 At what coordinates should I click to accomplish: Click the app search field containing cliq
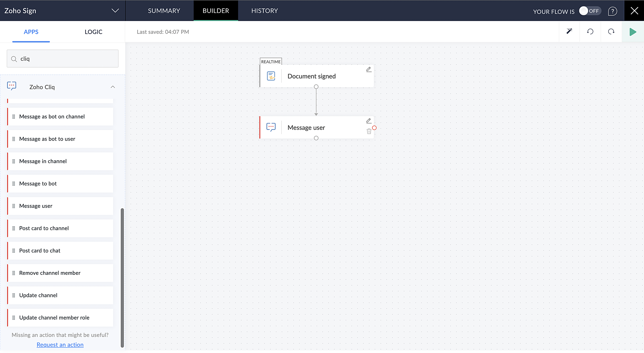tap(63, 59)
